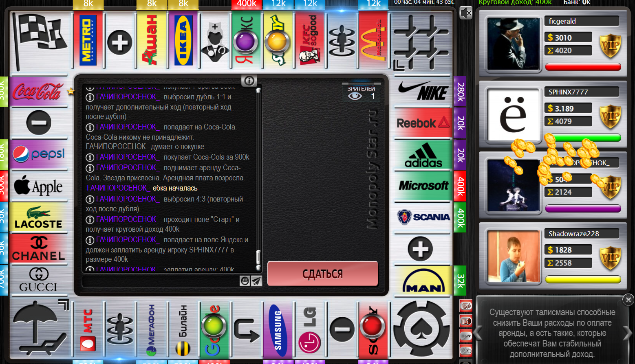Select the Coca-Cola company cell
635x364 pixels.
pos(39,91)
